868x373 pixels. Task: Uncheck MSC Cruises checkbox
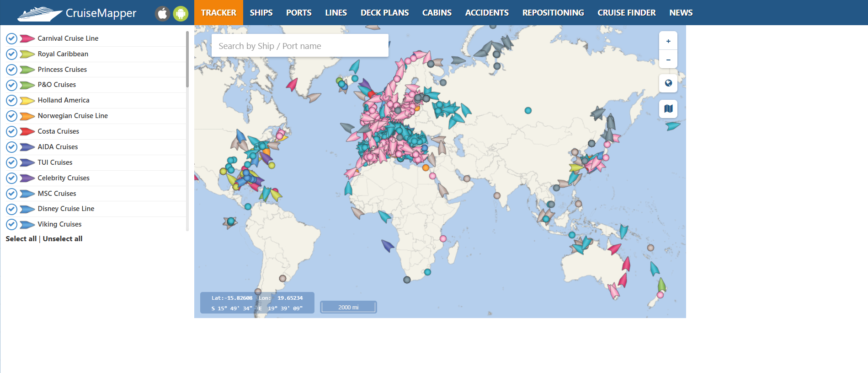(11, 194)
